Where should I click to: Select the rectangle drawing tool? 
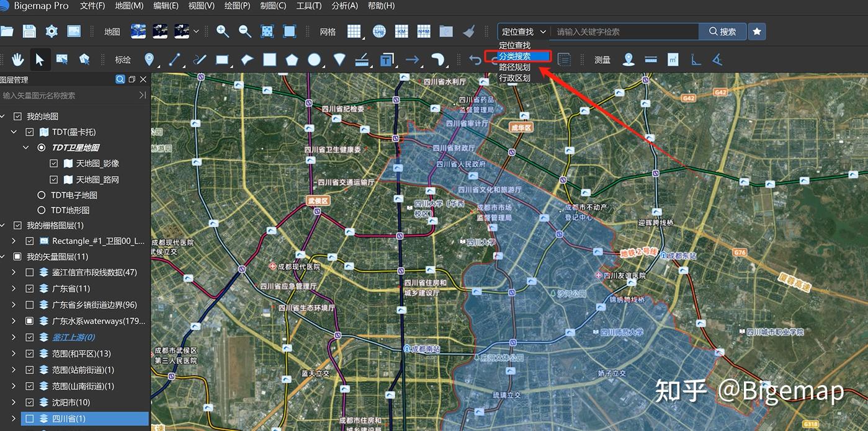click(223, 60)
